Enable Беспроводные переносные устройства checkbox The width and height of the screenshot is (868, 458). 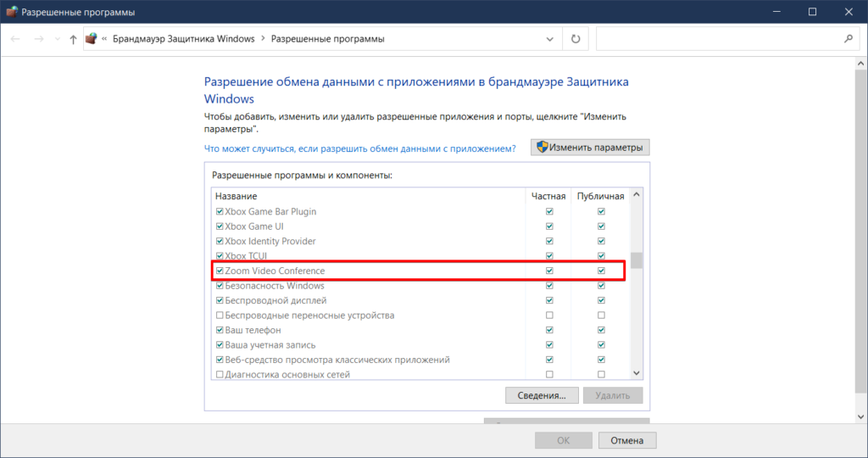coord(220,316)
